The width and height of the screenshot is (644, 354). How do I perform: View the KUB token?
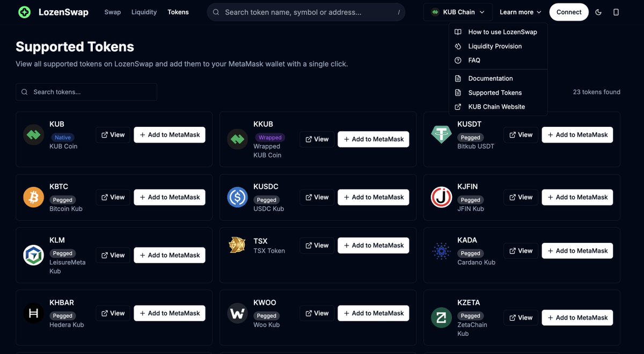click(113, 135)
